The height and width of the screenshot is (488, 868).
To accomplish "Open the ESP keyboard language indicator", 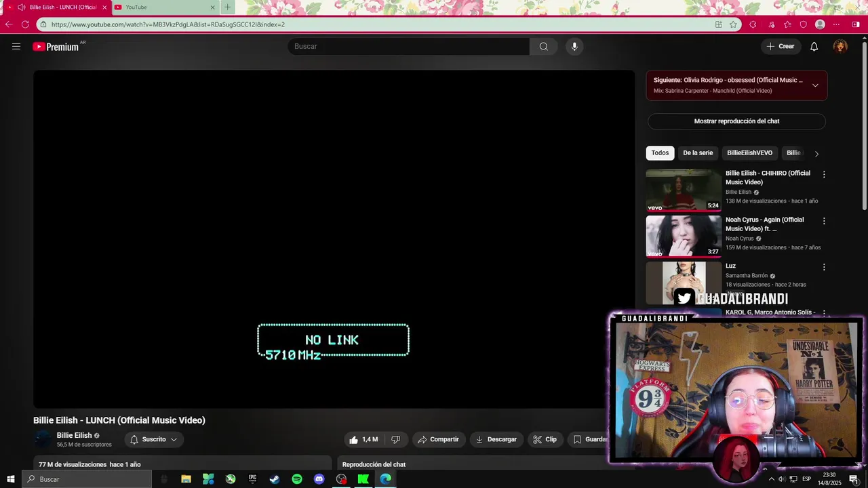I will tap(806, 479).
